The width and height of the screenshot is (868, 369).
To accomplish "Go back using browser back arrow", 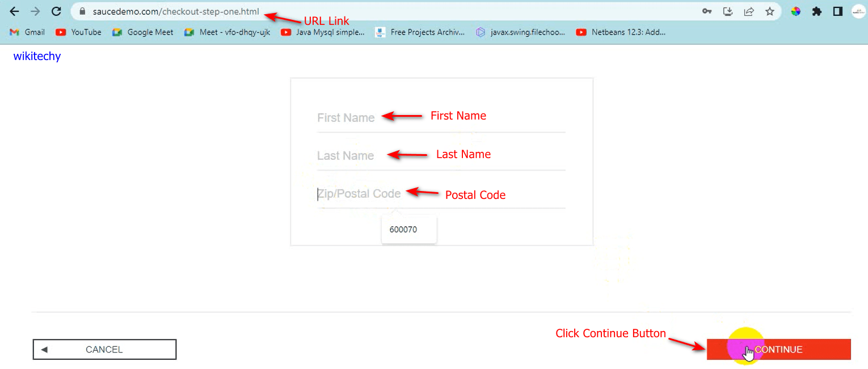I will click(15, 11).
